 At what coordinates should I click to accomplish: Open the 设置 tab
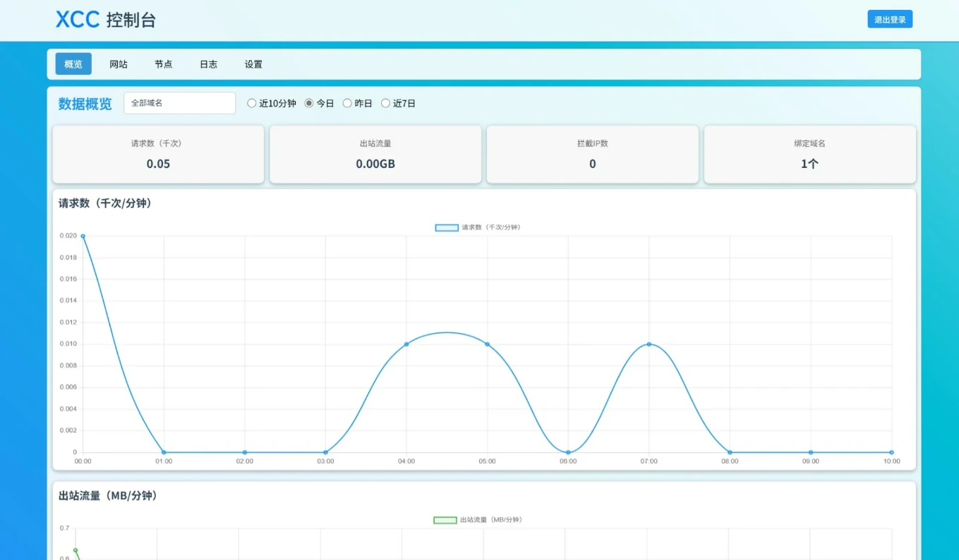click(x=253, y=64)
